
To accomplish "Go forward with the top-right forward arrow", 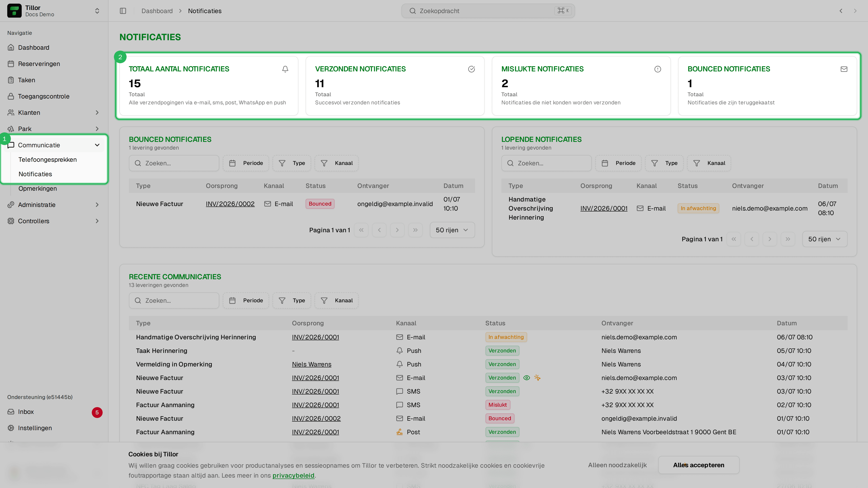I will coord(855,11).
